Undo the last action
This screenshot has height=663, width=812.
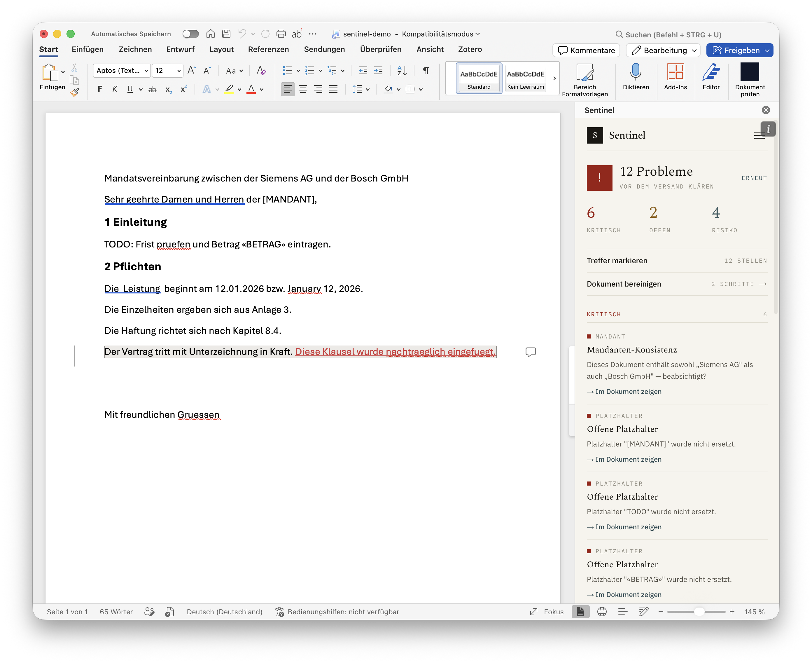click(x=242, y=34)
